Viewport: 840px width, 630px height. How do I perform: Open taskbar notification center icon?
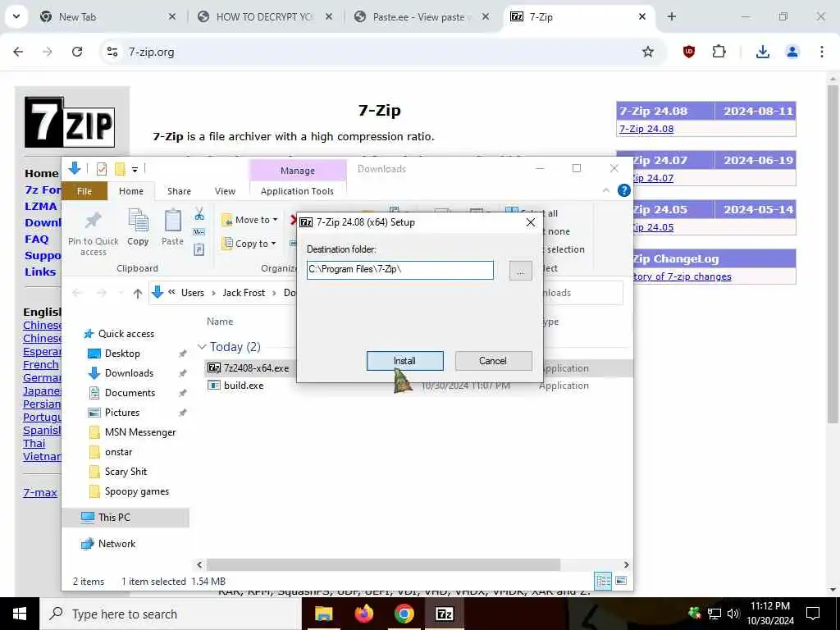pos(813,614)
